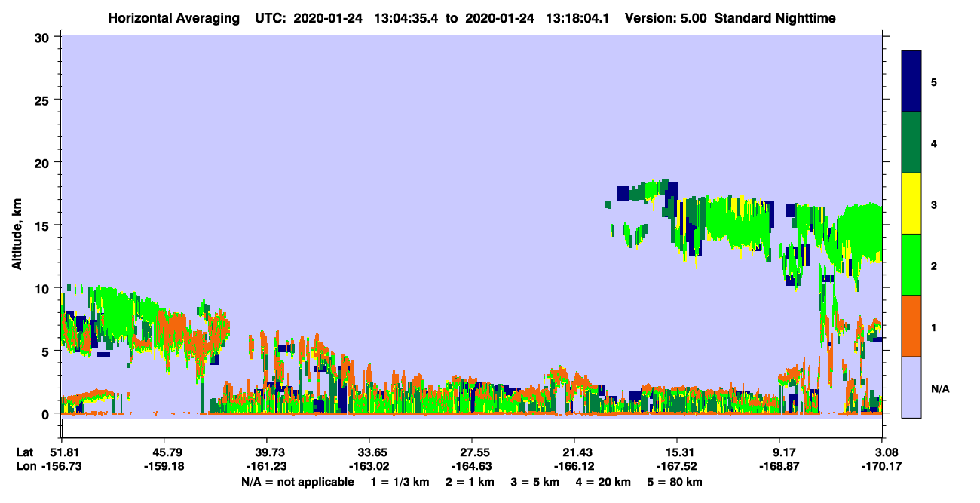Click the dark blue colorbar segment labeled 5
Screen dimensions: 980x503
tap(911, 81)
